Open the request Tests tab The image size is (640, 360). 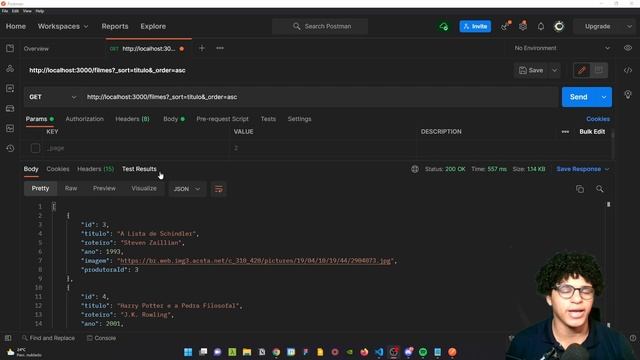tap(268, 119)
